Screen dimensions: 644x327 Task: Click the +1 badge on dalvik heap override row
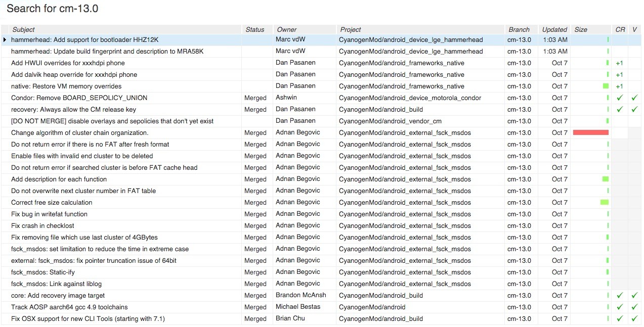[x=619, y=74]
